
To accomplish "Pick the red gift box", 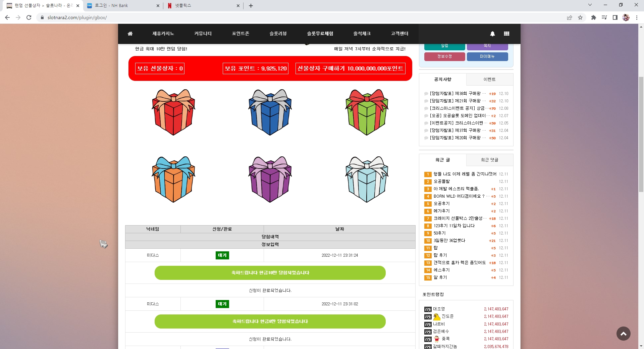I will click(173, 112).
